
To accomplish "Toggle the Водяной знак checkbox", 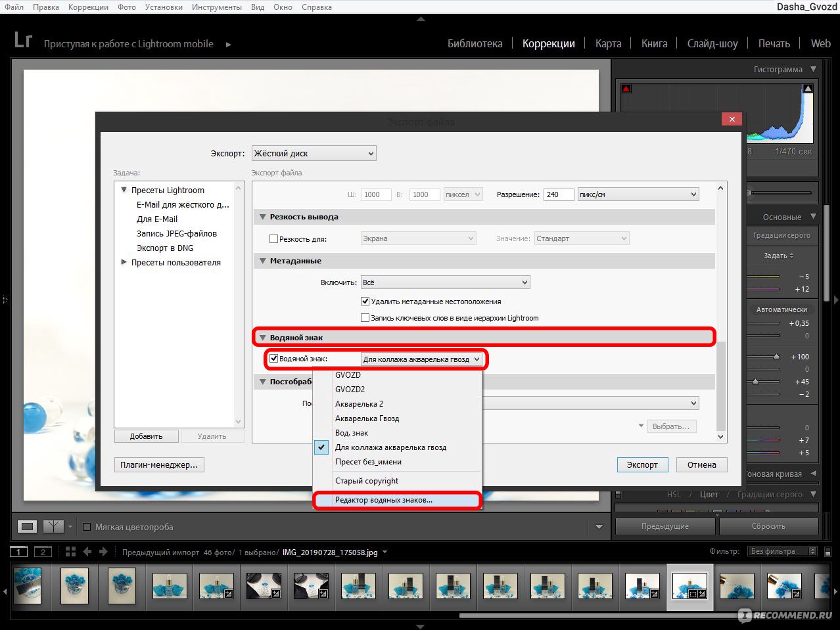I will (x=274, y=359).
